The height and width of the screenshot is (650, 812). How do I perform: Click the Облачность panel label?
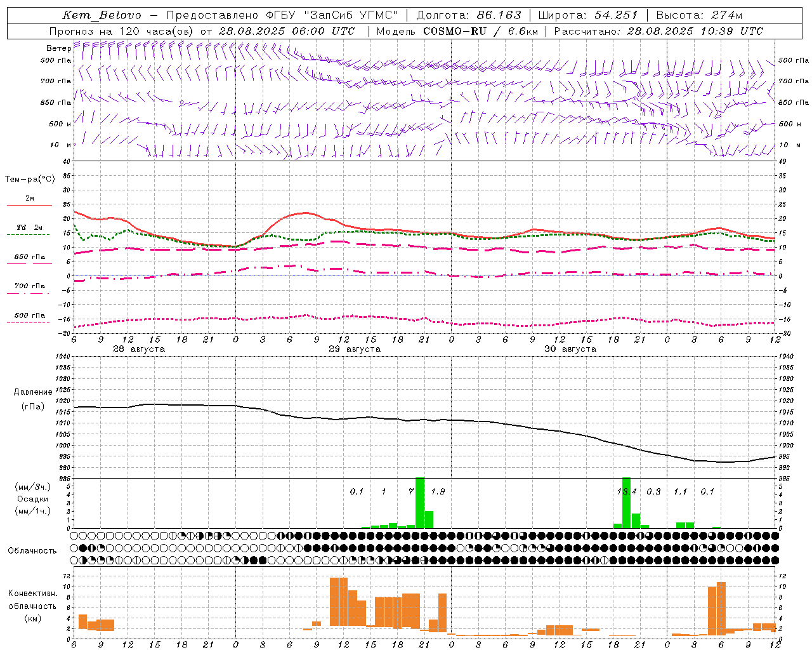click(x=32, y=551)
